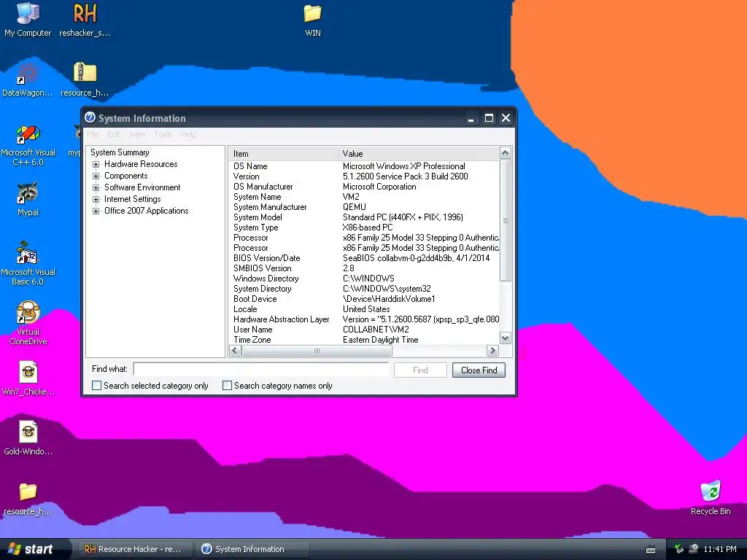Open the Help menu
This screenshot has height=560, width=747.
click(188, 134)
